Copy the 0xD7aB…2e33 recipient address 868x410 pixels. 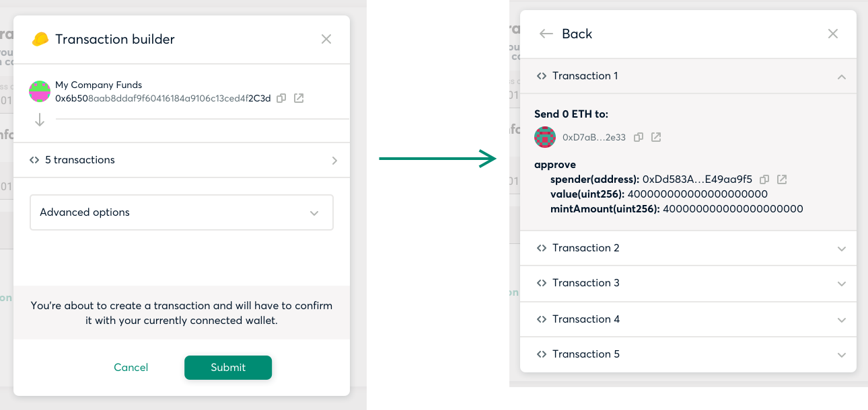point(639,137)
